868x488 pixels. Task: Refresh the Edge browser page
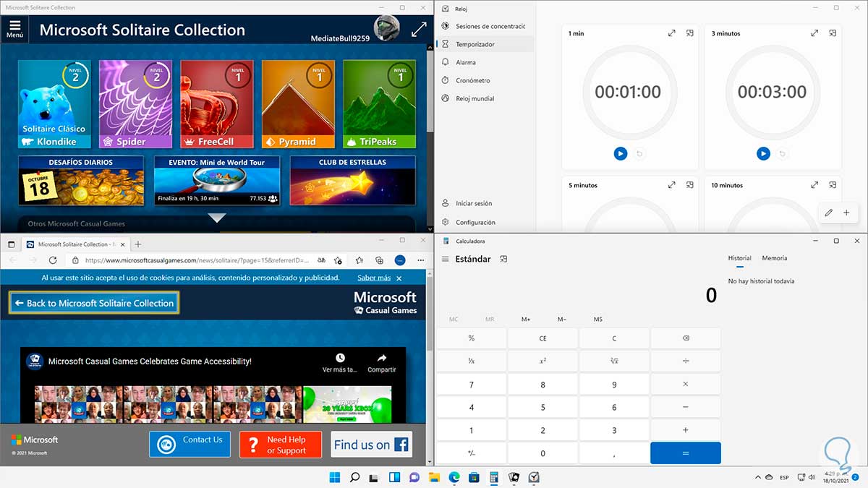(x=53, y=260)
